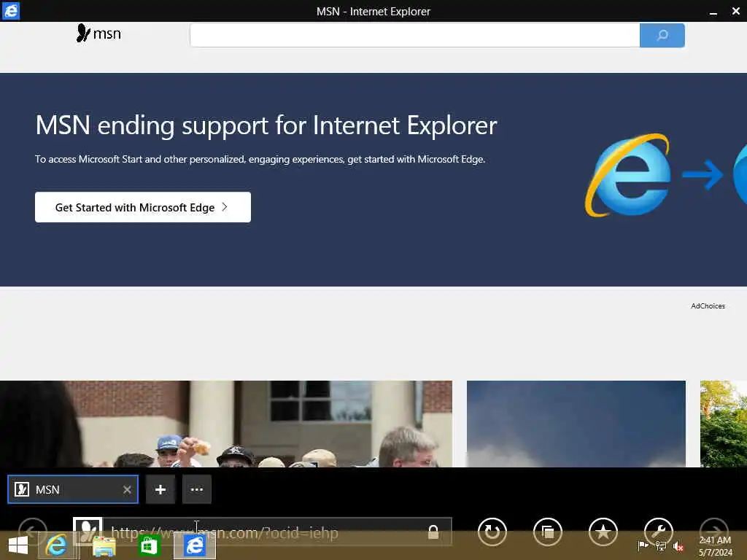Click the Refresh page icon
The image size is (747, 560).
tap(492, 532)
